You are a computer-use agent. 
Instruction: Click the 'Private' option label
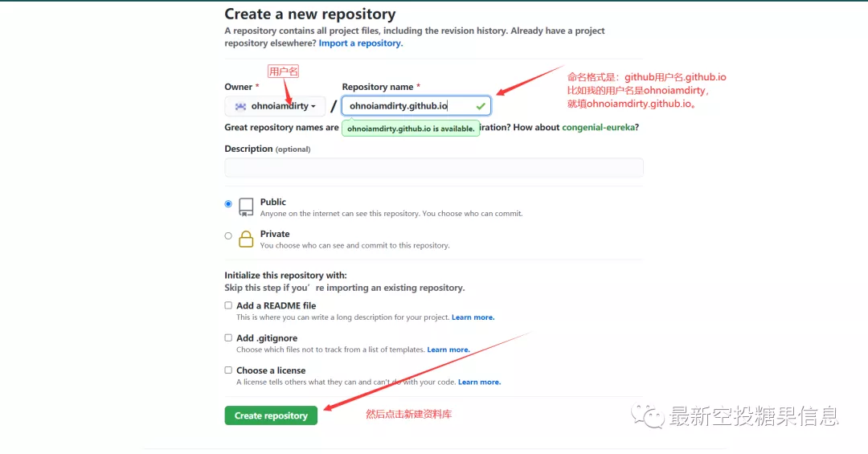[275, 234]
